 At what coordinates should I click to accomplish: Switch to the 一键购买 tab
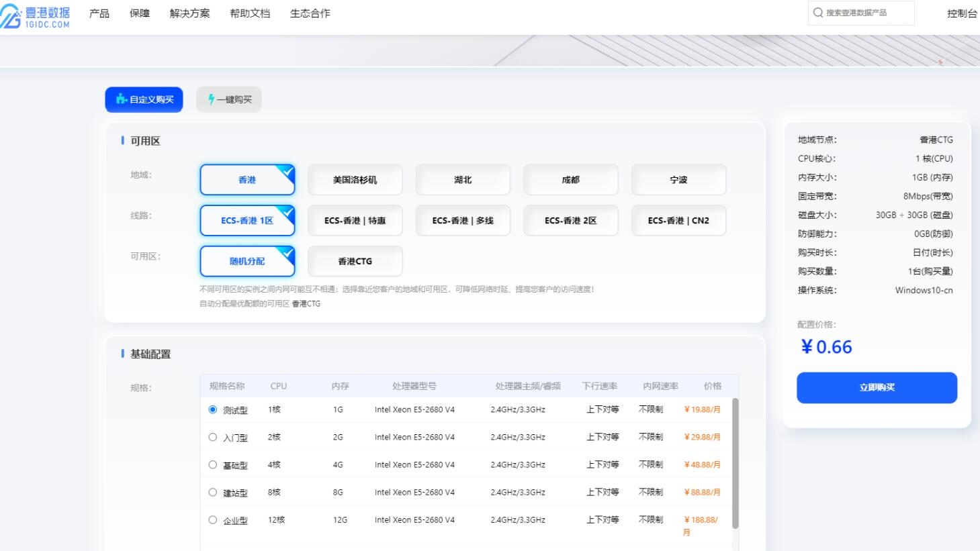pyautogui.click(x=229, y=99)
